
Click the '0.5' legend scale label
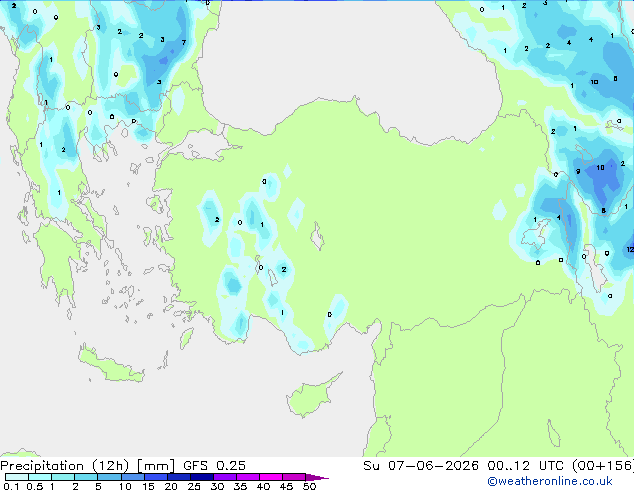tap(35, 486)
